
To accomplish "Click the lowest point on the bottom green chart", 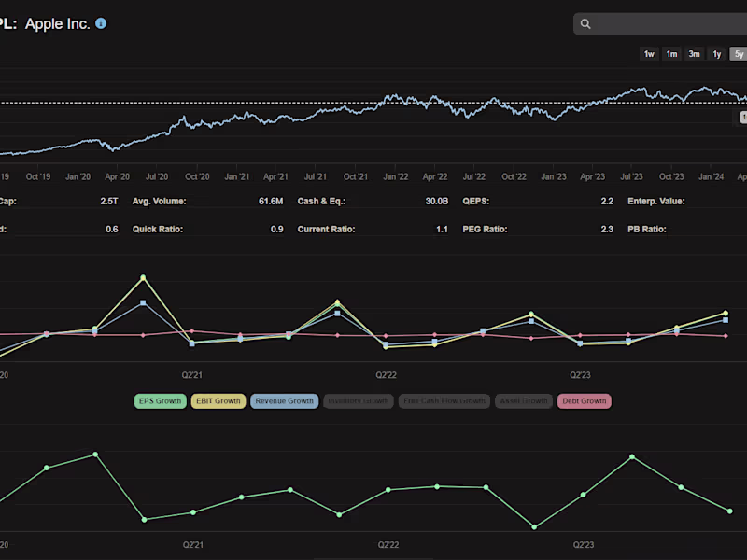I will [534, 527].
